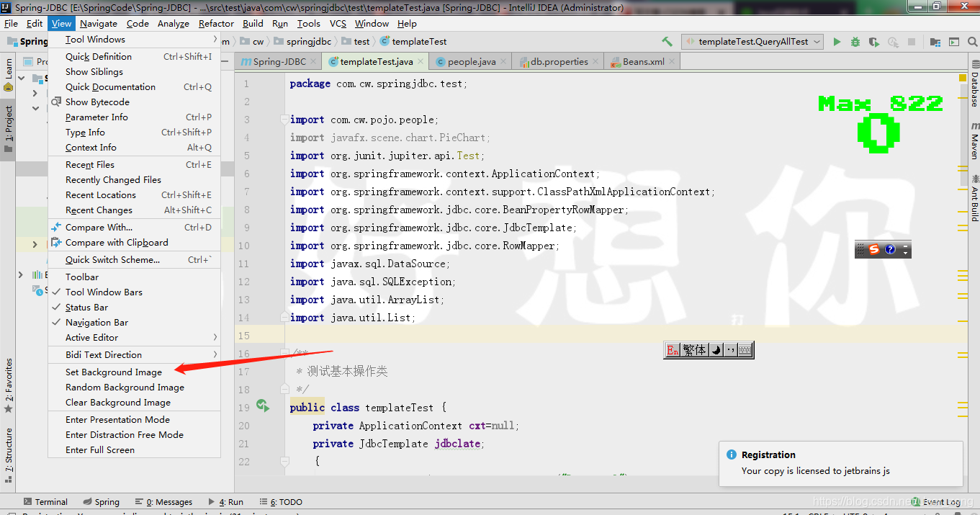Select Set Background Image menu item
980x515 pixels.
point(134,372)
